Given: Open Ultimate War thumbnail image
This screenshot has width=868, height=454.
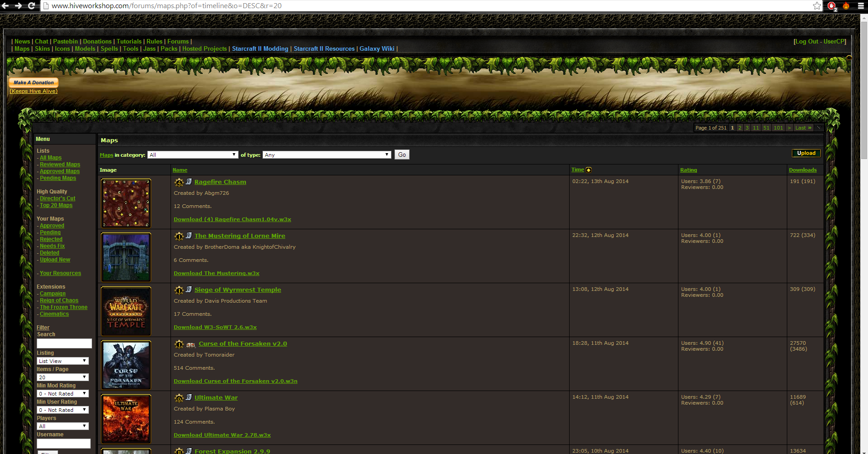Looking at the screenshot, I should coord(126,419).
